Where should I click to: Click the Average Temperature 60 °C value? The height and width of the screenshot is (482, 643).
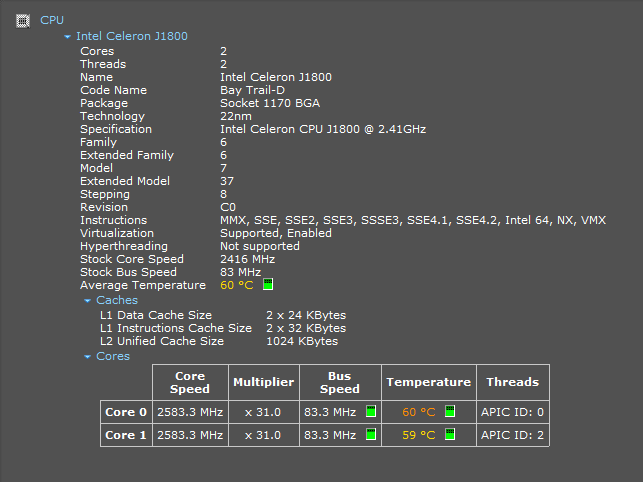(x=237, y=285)
